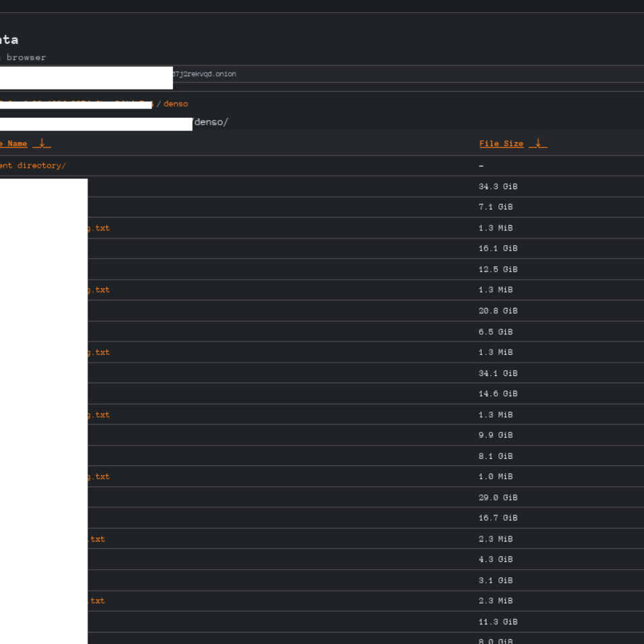Click the /denso/ path heading text

[210, 123]
